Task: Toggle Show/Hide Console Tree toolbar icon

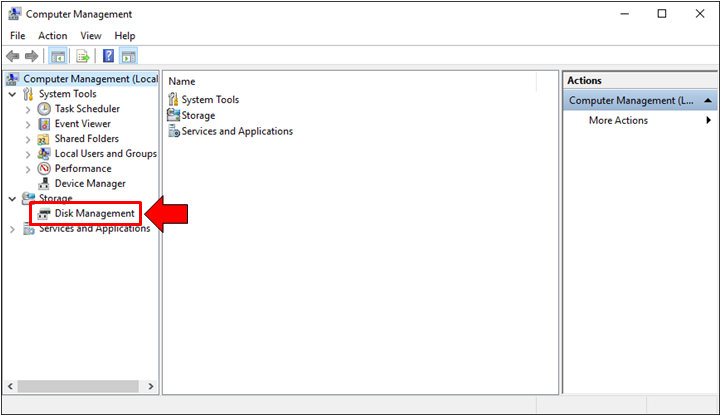Action: click(x=58, y=57)
